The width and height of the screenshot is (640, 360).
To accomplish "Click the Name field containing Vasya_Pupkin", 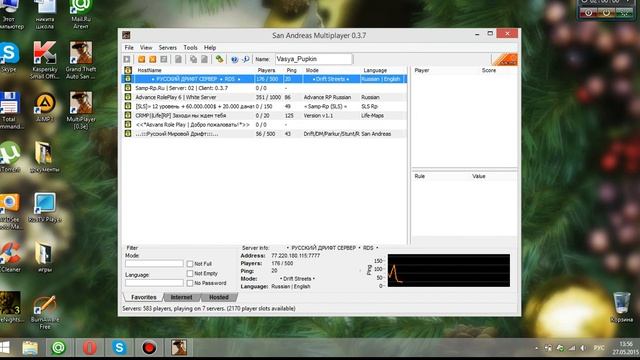I will point(313,59).
